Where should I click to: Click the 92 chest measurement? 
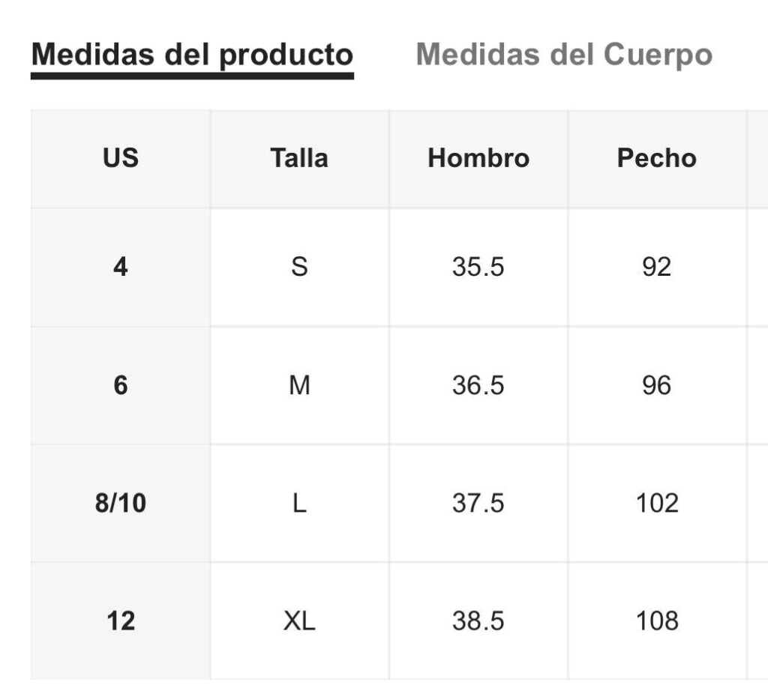click(657, 268)
